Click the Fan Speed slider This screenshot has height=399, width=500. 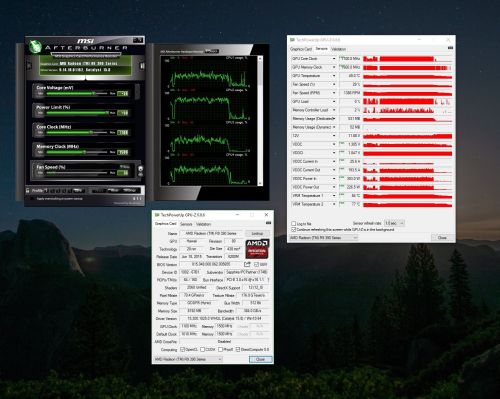tap(77, 173)
